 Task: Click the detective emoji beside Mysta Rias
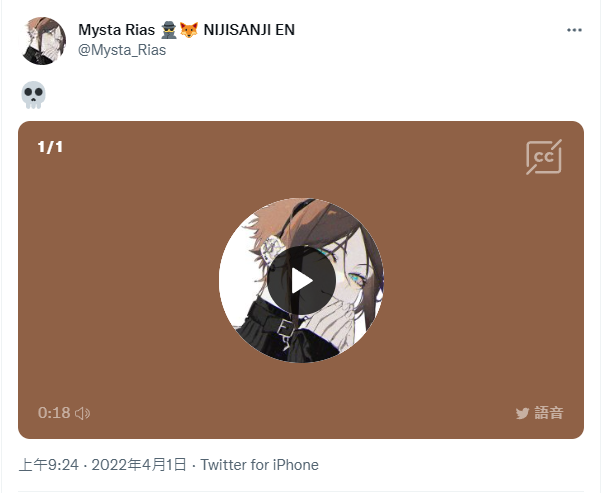(x=169, y=30)
